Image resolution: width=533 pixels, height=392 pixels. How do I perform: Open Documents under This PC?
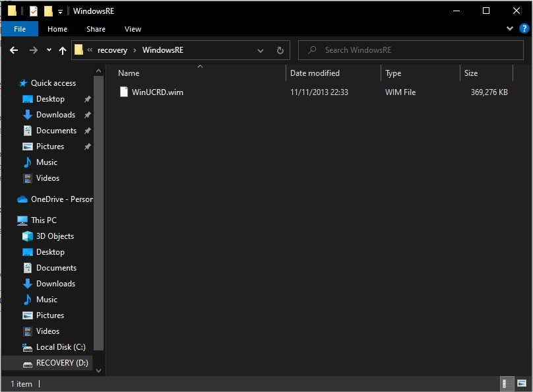pyautogui.click(x=57, y=268)
